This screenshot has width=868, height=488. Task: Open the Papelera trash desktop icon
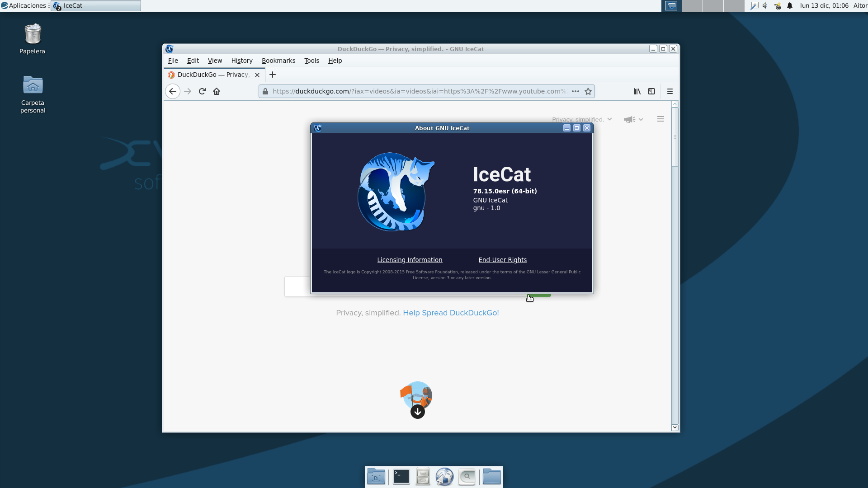pos(32,39)
